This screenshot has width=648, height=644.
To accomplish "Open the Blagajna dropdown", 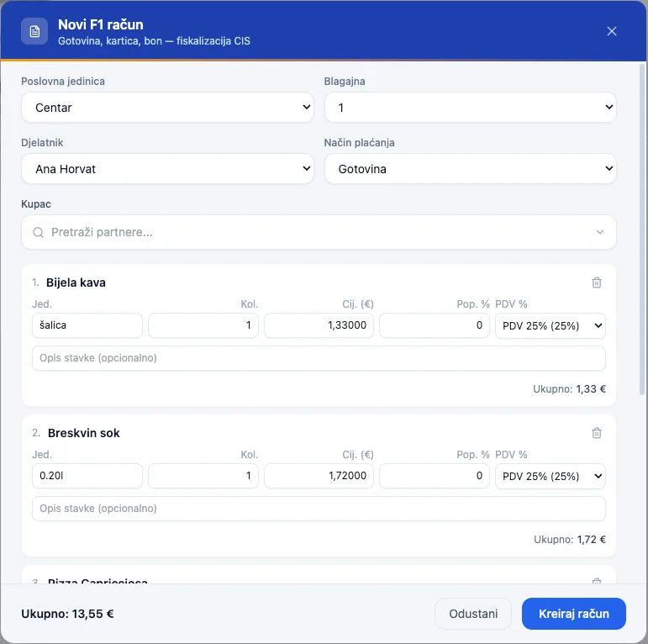I will click(x=471, y=108).
